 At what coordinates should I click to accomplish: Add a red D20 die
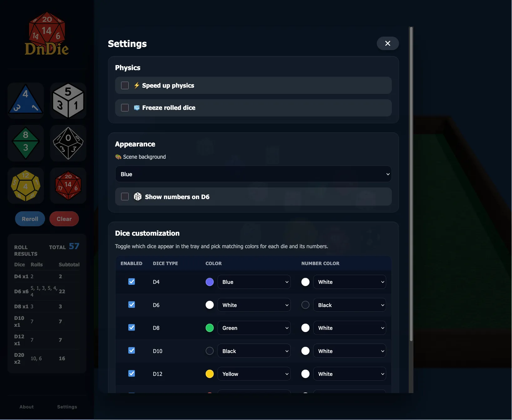click(x=68, y=186)
